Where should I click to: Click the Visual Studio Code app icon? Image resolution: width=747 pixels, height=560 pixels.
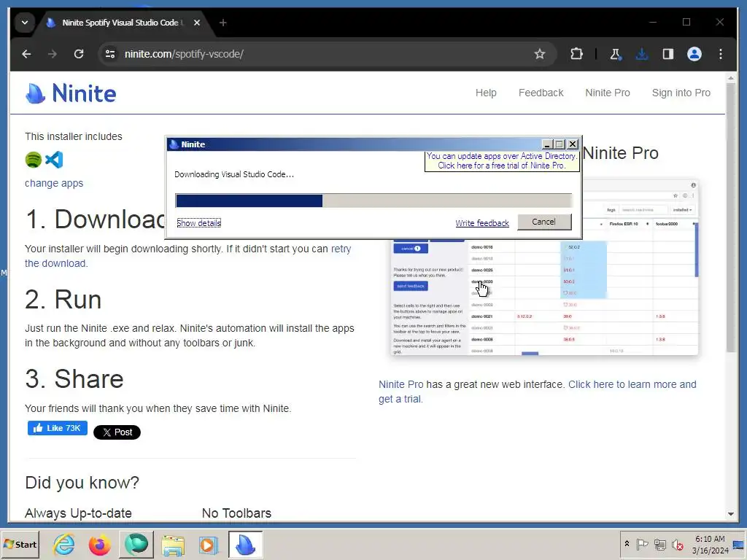click(x=54, y=160)
